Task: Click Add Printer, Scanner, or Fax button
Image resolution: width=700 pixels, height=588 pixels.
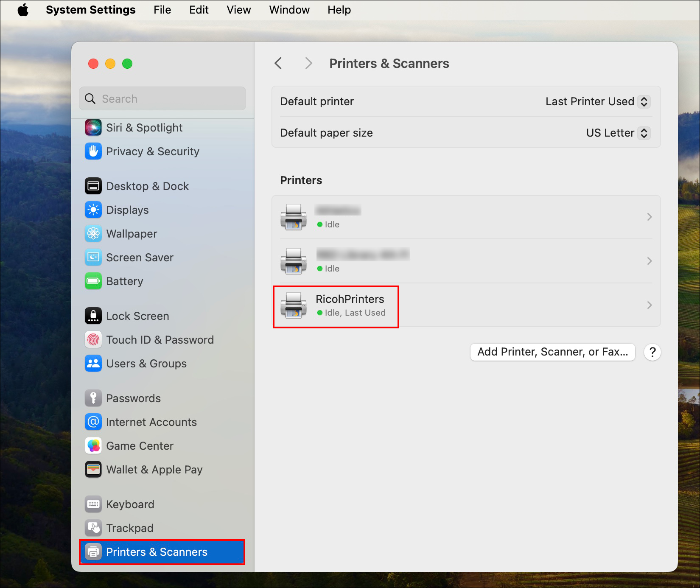Action: tap(553, 352)
